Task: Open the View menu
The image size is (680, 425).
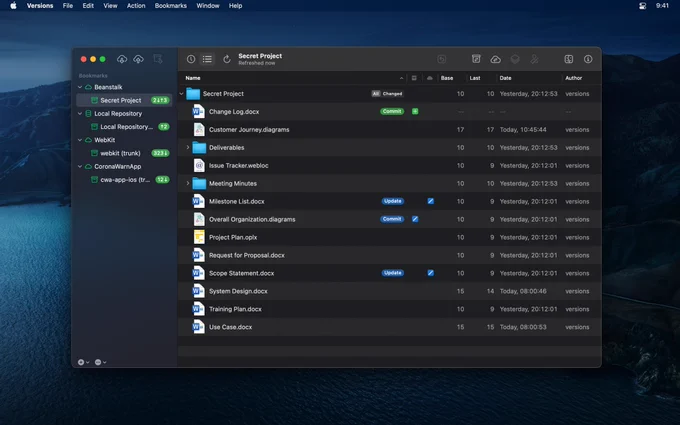Action: pos(110,6)
